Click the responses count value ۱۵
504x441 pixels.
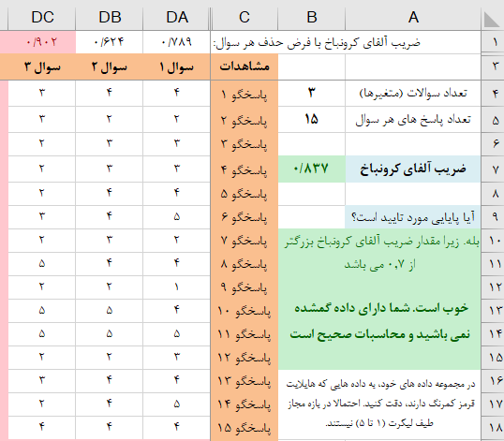(x=311, y=120)
